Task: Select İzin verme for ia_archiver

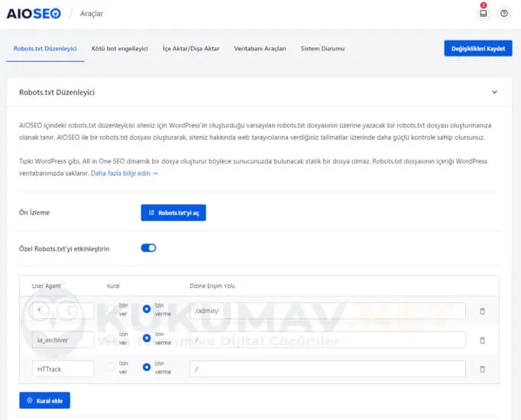Action: point(147,338)
